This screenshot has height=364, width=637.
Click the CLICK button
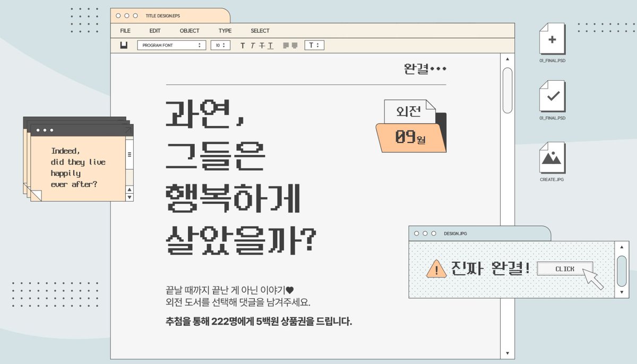(x=565, y=269)
